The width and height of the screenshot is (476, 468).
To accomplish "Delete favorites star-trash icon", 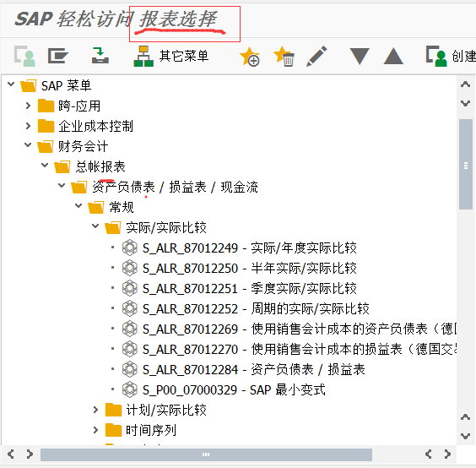I will [284, 57].
